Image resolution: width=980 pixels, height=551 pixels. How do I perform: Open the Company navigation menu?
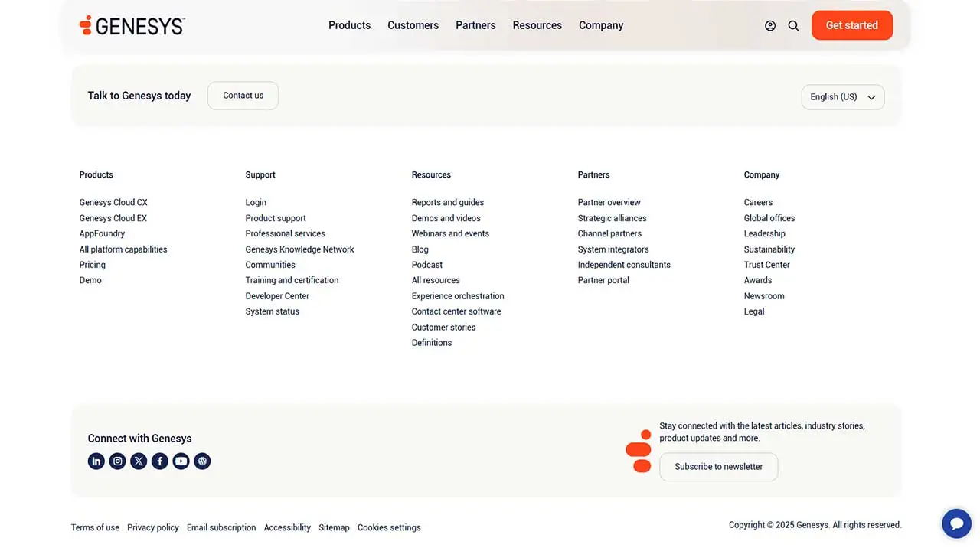tap(600, 25)
